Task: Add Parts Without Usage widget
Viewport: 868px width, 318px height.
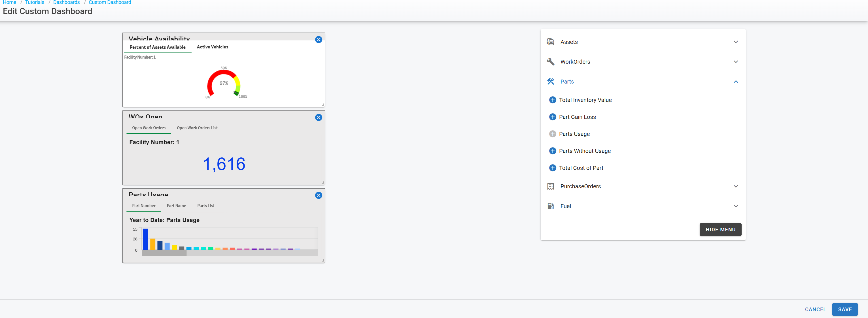Action: click(552, 151)
